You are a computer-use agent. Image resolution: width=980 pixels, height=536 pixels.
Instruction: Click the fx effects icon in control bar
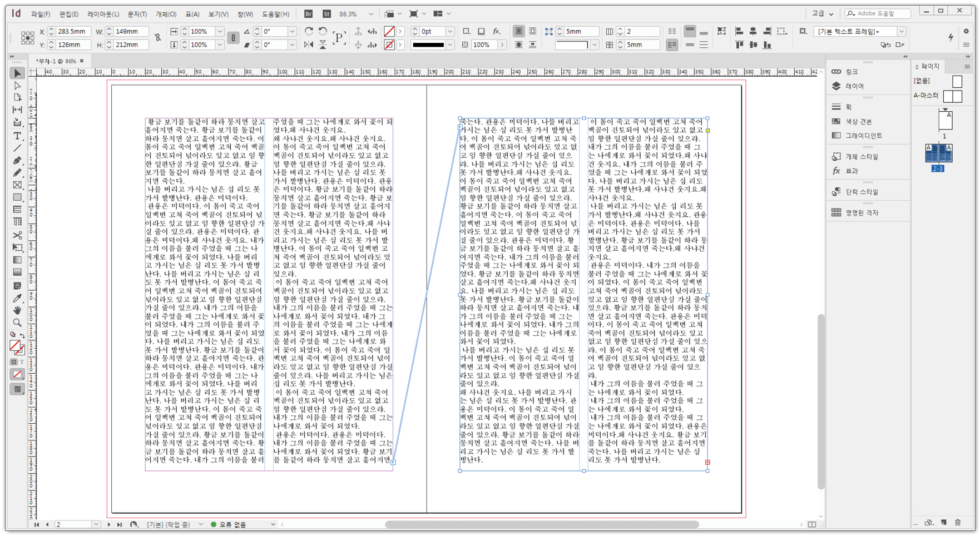click(x=497, y=31)
